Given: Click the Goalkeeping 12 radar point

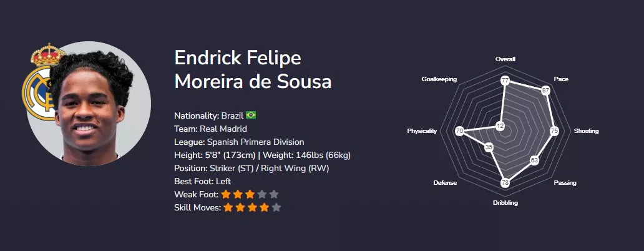Looking at the screenshot, I should (500, 126).
